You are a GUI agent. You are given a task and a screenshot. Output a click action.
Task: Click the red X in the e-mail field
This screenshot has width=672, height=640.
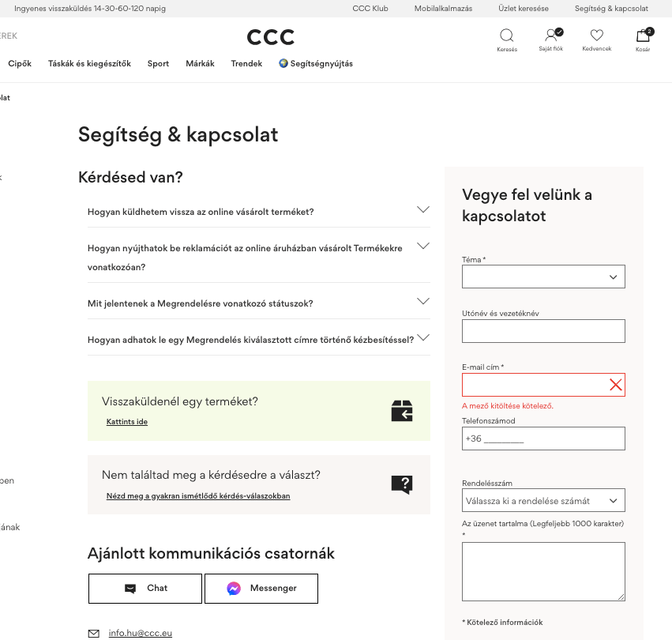point(616,385)
